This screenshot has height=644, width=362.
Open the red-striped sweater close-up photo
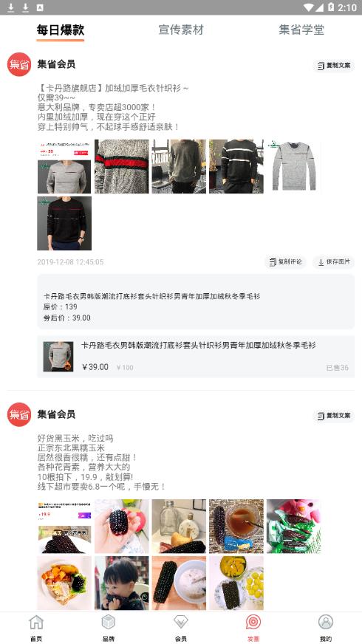[122, 166]
